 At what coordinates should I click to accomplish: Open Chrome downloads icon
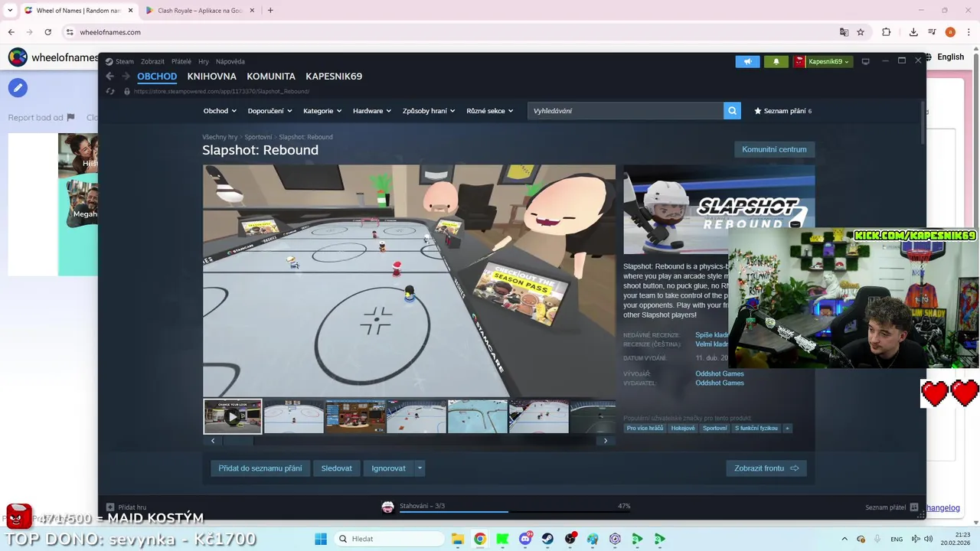(913, 32)
